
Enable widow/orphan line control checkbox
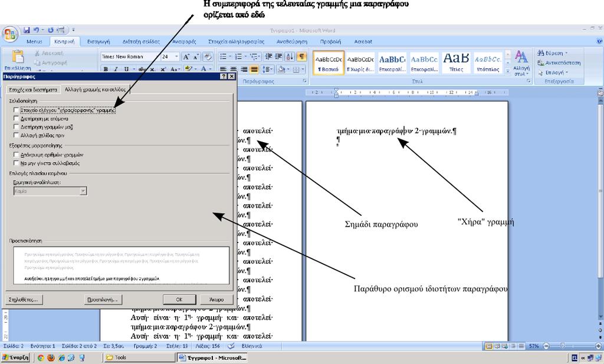coord(16,110)
